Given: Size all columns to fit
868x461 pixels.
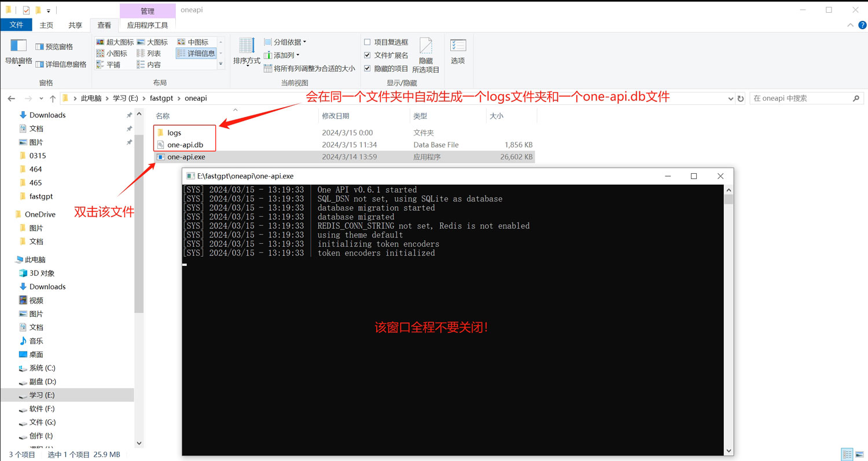Looking at the screenshot, I should pos(310,68).
